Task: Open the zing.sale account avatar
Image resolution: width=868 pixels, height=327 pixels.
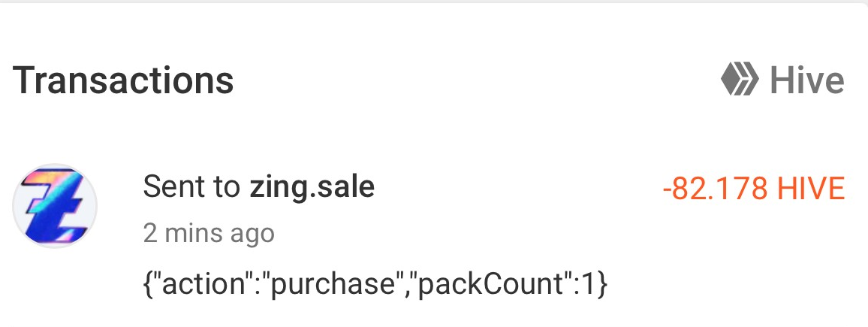Action: pos(55,206)
